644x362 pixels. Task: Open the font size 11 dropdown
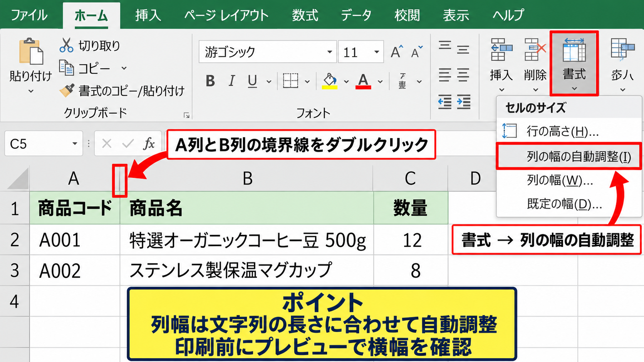click(376, 52)
